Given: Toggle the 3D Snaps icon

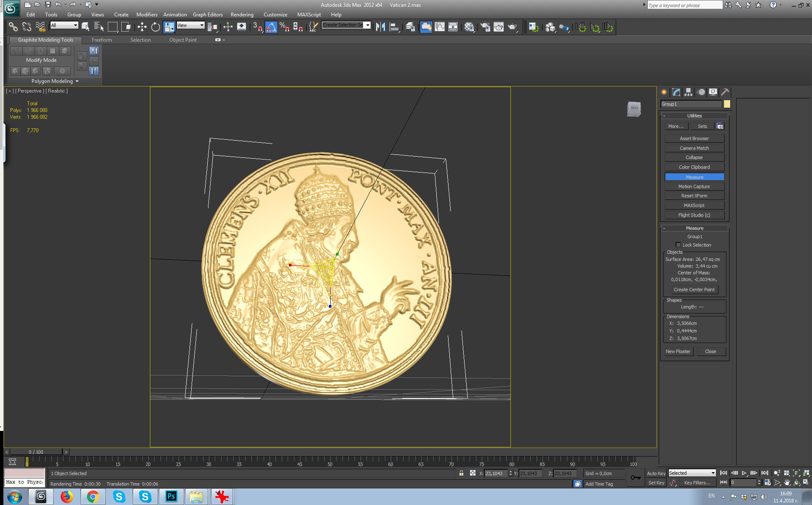Looking at the screenshot, I should (258, 27).
